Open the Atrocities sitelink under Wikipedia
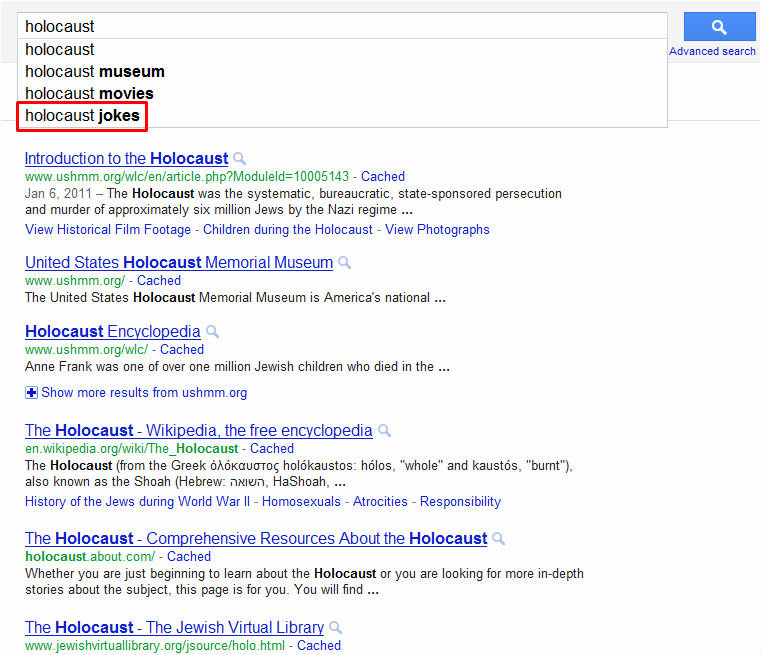 click(x=381, y=501)
